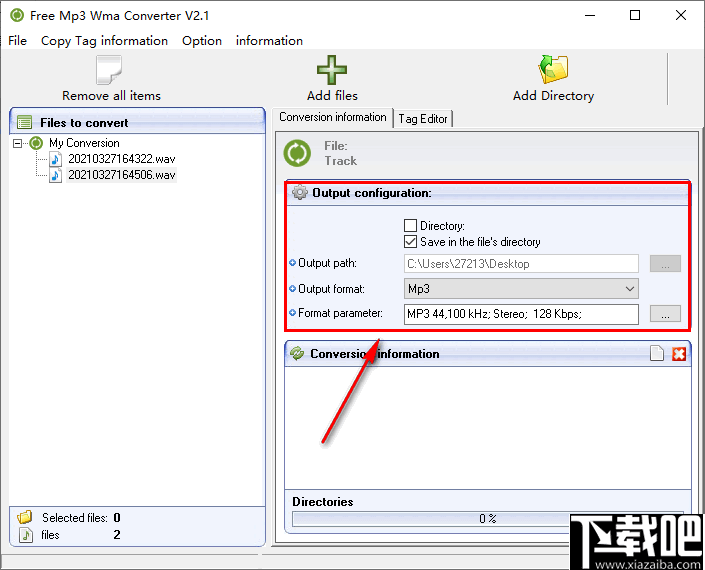Open the File menu

coord(18,40)
